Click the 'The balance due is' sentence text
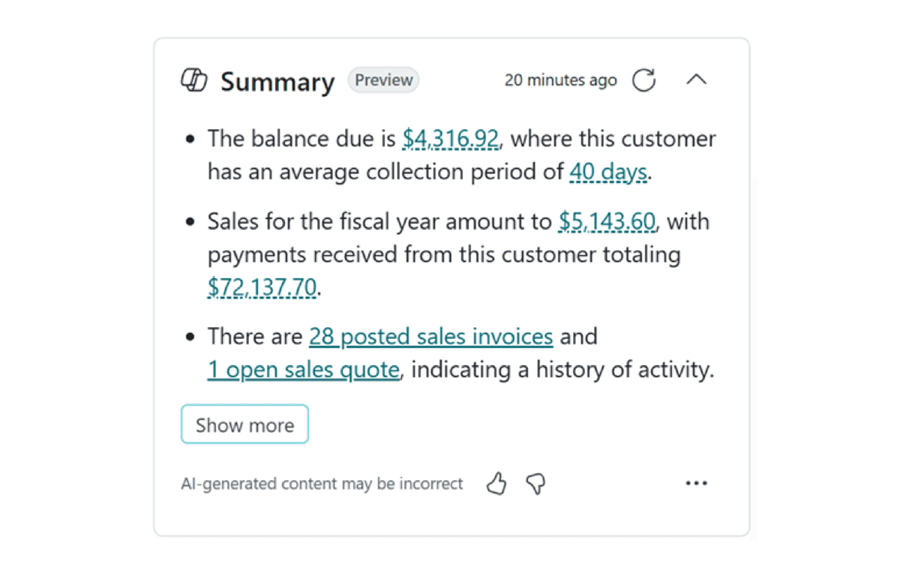The image size is (924, 573). click(x=301, y=139)
